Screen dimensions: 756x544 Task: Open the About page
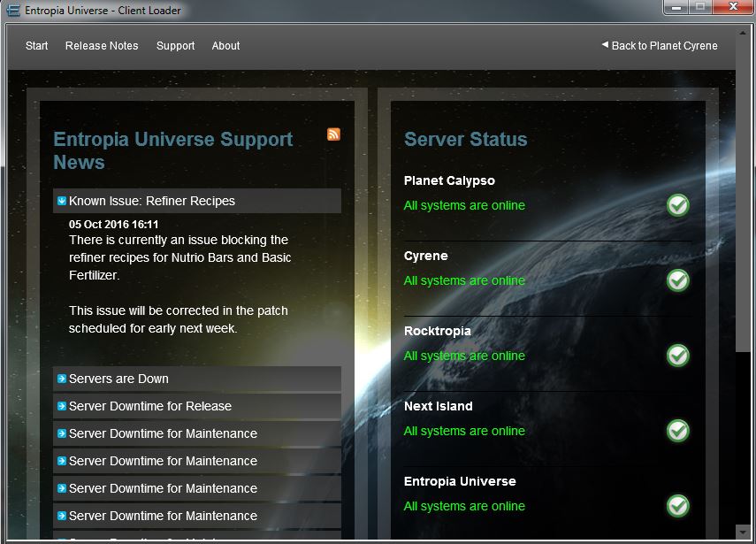tap(225, 46)
